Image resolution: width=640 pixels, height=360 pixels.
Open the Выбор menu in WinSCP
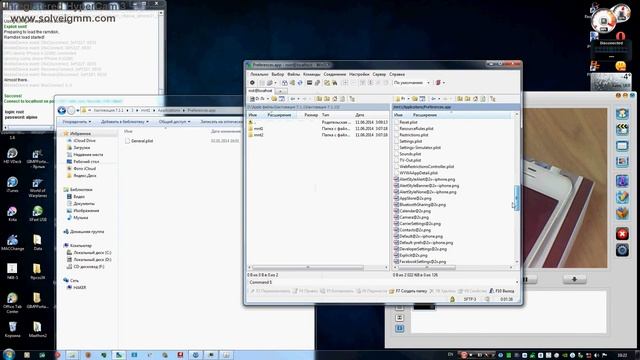pos(278,74)
